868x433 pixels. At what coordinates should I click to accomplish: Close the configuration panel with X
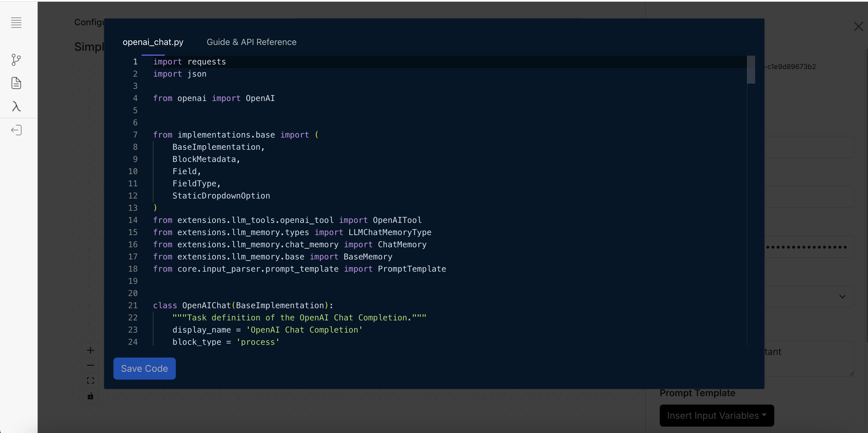click(858, 27)
